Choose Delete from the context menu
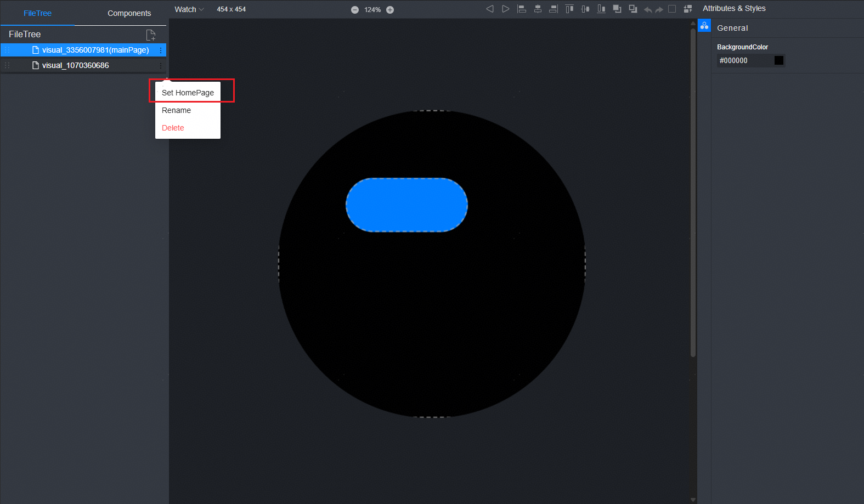 173,128
